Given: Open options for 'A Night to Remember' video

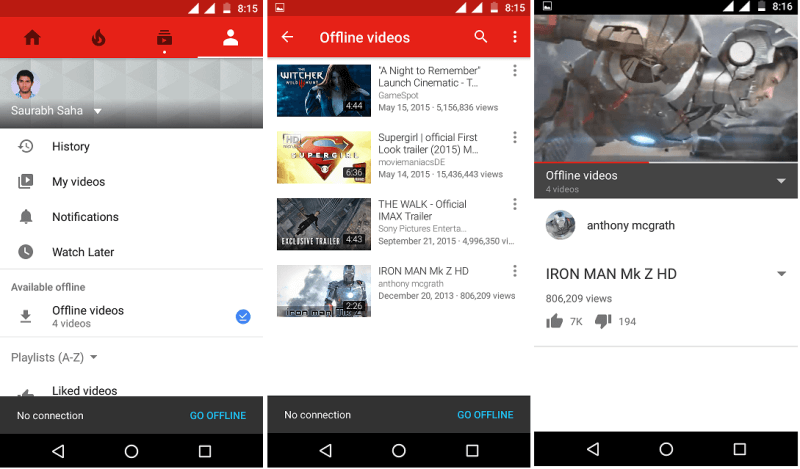Looking at the screenshot, I should click(x=515, y=70).
